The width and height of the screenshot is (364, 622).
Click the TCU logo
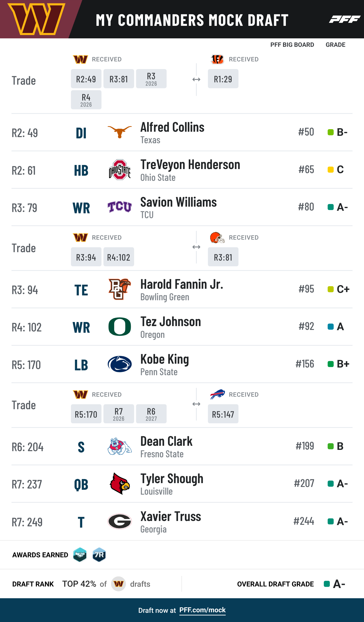pos(120,207)
